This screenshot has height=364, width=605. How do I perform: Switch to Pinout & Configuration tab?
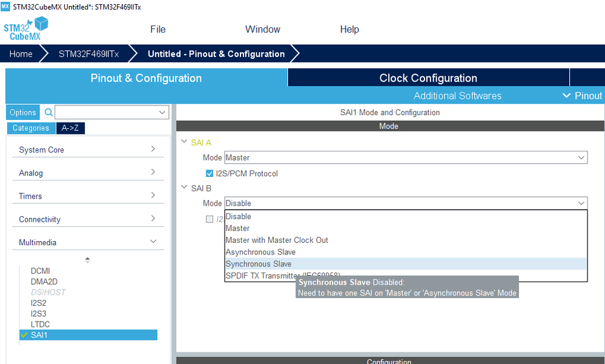click(146, 78)
